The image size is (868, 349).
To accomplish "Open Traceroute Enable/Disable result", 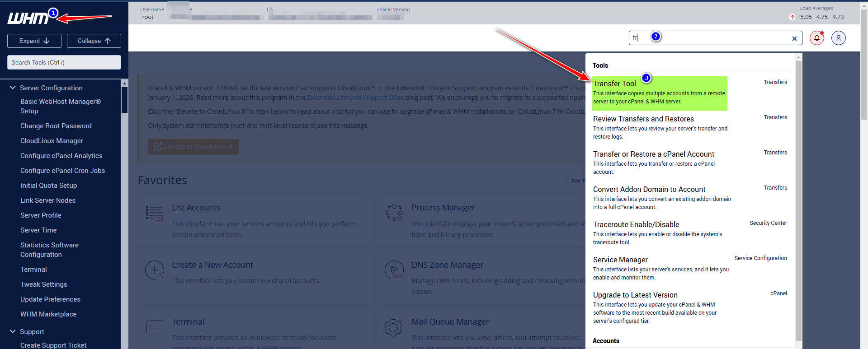I will click(x=636, y=225).
